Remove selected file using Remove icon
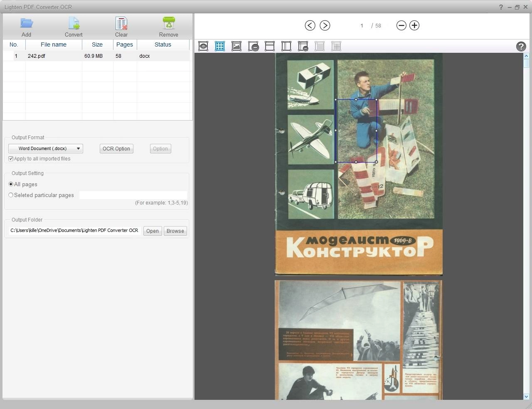The width and height of the screenshot is (532, 409). [169, 23]
